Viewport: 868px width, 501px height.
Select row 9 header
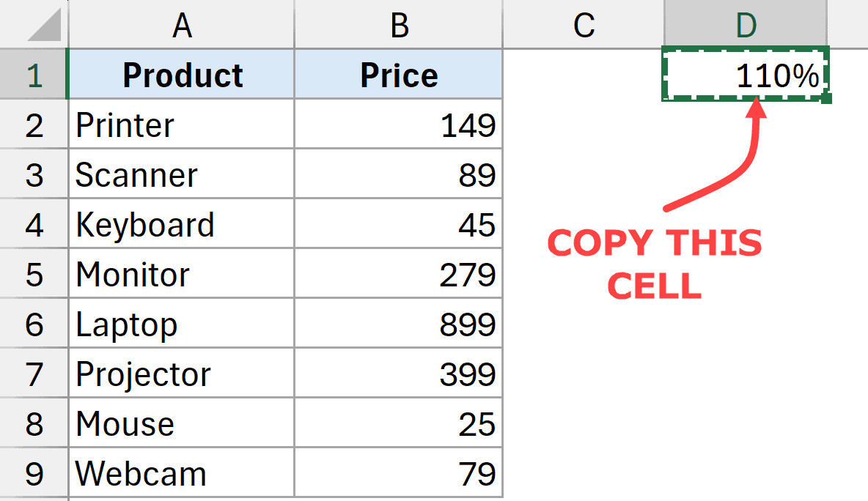(34, 473)
